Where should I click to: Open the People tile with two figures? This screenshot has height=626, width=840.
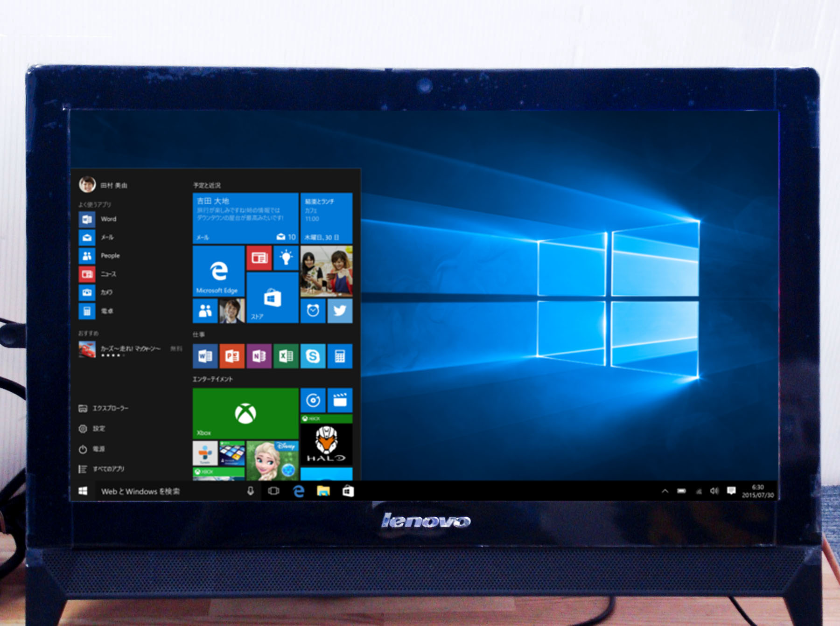tap(205, 311)
